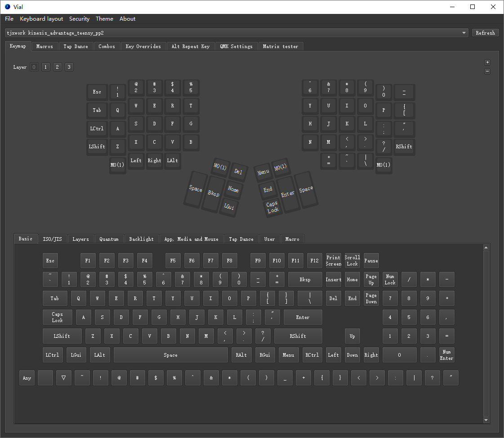Open the Keyboard layout menu
This screenshot has width=504, height=438.
tap(41, 19)
